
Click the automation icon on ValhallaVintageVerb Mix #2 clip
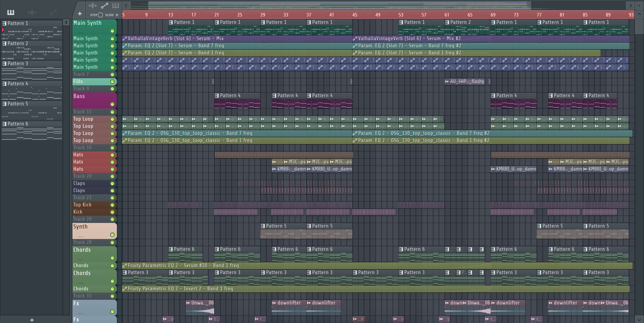click(x=355, y=39)
